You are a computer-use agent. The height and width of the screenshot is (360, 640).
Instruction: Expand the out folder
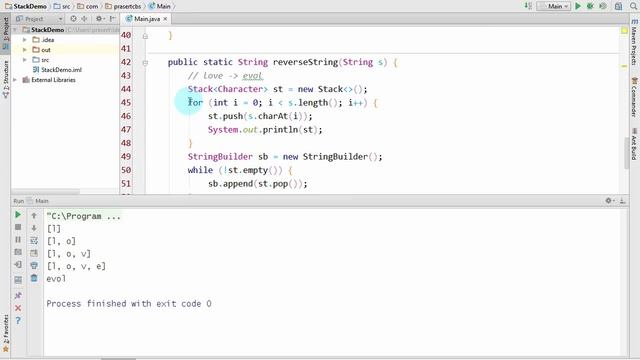24,50
